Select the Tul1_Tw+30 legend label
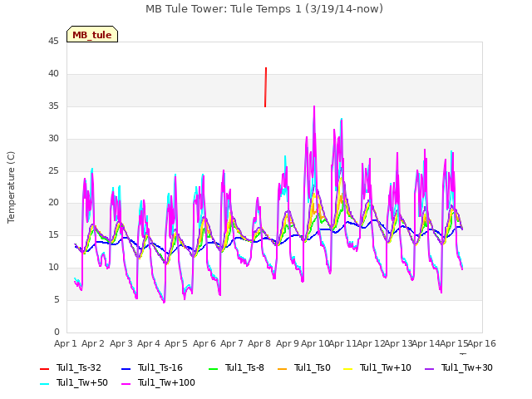The image size is (532, 399). coord(467,367)
